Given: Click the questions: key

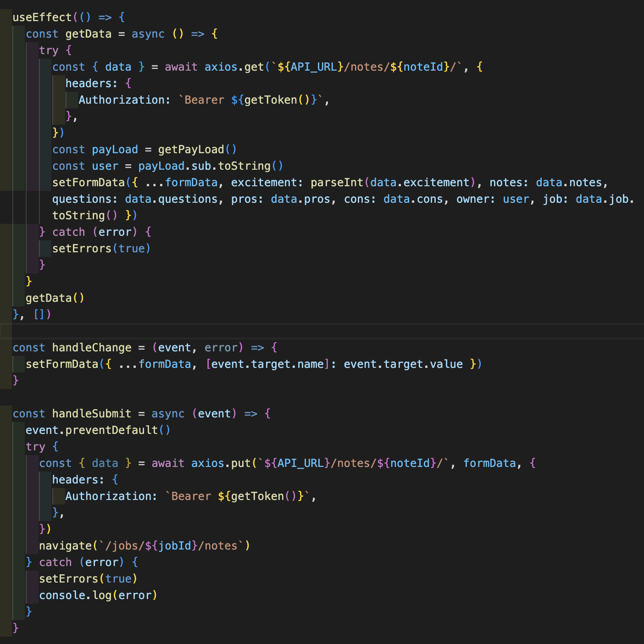Looking at the screenshot, I should 85,199.
